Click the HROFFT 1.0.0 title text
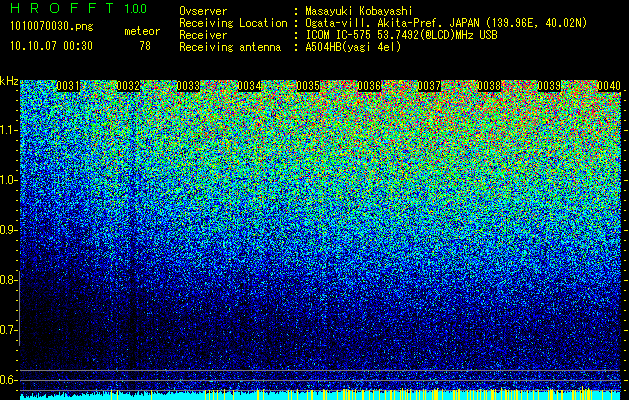Image resolution: width=629 pixels, height=400 pixels. [x=78, y=8]
